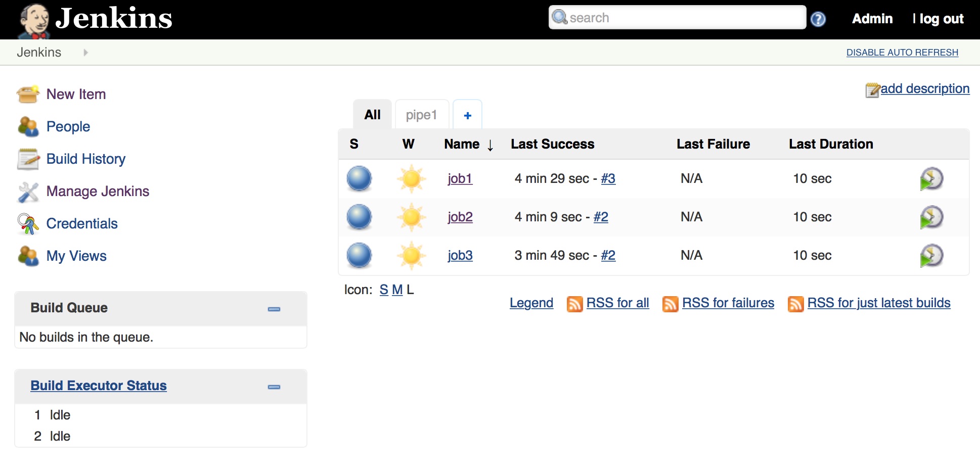The image size is (980, 473).
Task: Add a new view with plus tab
Action: [467, 115]
